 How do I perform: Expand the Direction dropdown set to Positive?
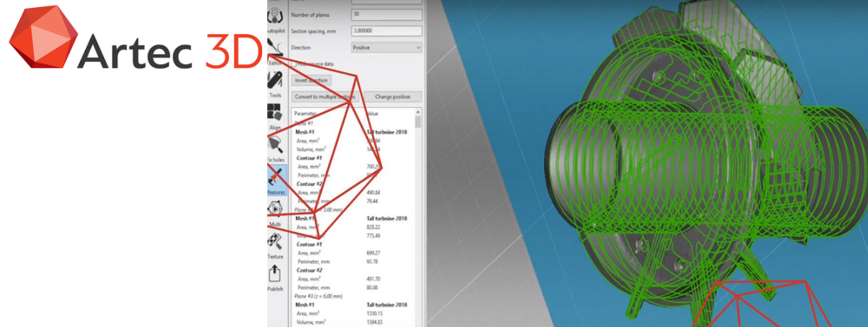point(387,48)
